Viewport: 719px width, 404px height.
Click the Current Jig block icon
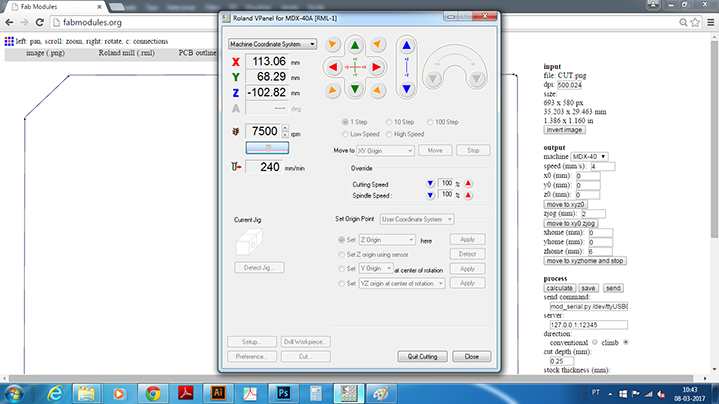coord(249,242)
